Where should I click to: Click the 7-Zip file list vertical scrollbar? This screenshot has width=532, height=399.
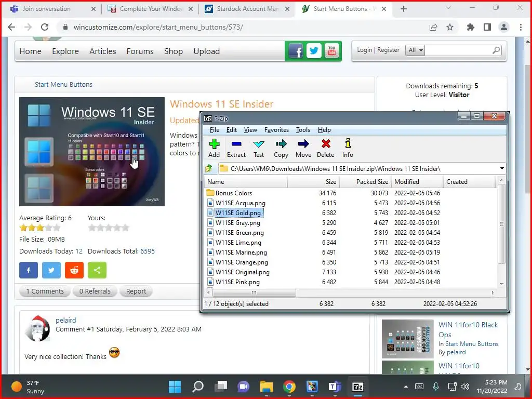pos(501,224)
